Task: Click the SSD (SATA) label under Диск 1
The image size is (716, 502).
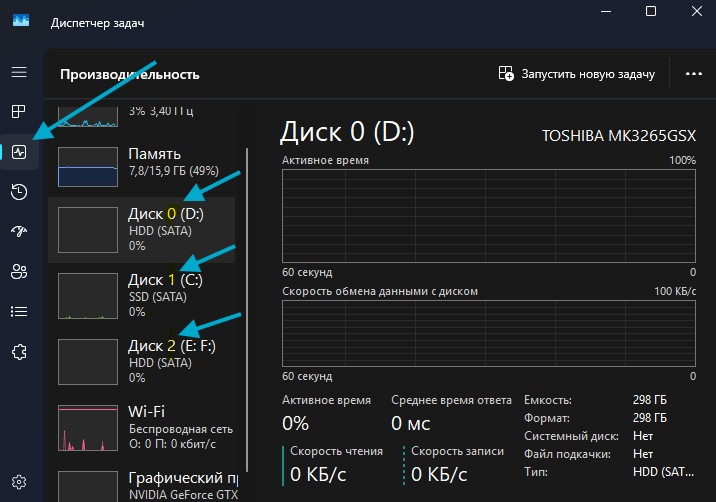Action: 158,297
